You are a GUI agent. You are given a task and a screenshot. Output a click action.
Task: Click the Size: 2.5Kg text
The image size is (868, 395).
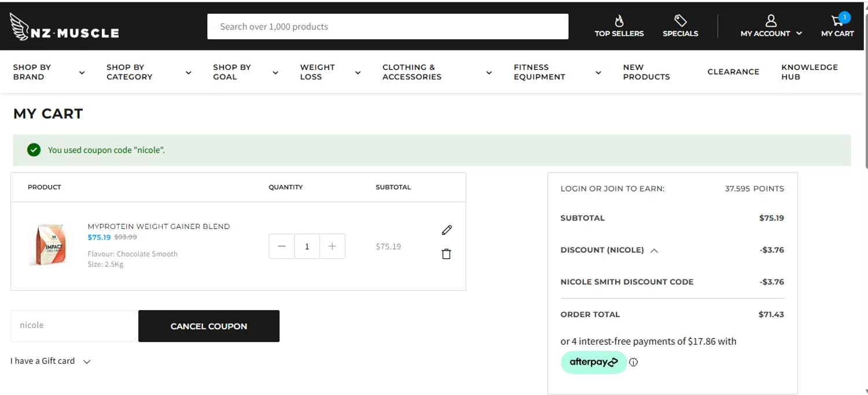(x=105, y=264)
